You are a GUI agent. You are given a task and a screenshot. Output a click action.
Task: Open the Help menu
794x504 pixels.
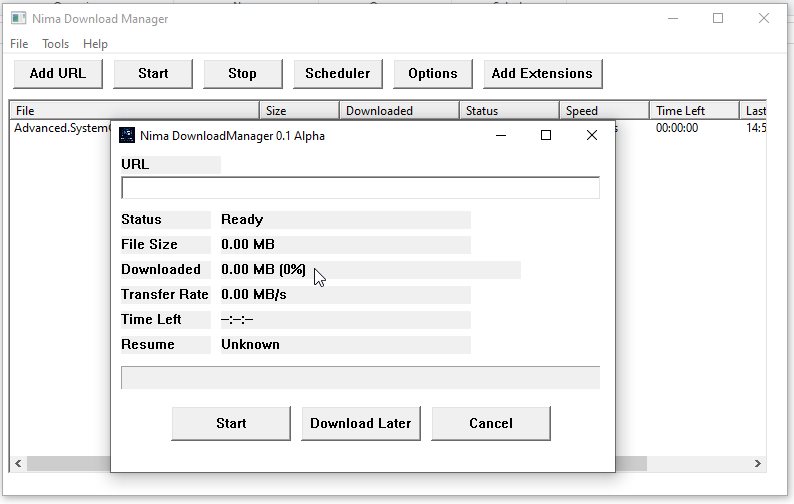[96, 44]
